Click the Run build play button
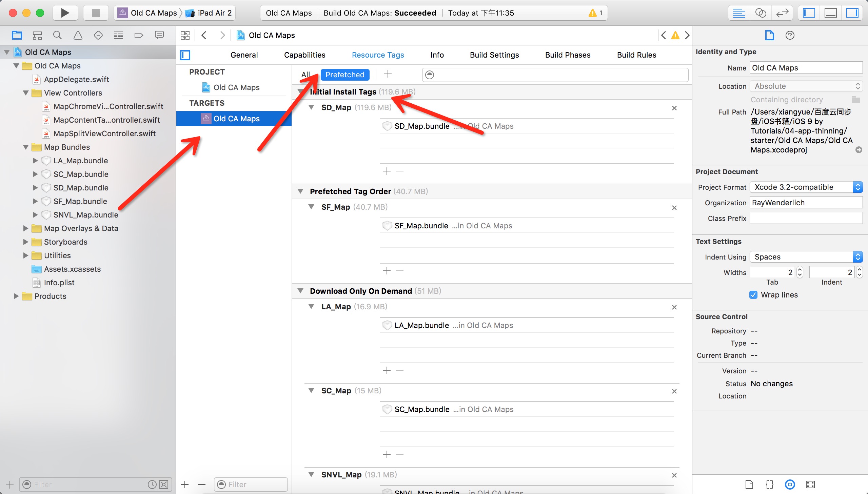Screen dimensions: 868x494 65,13
